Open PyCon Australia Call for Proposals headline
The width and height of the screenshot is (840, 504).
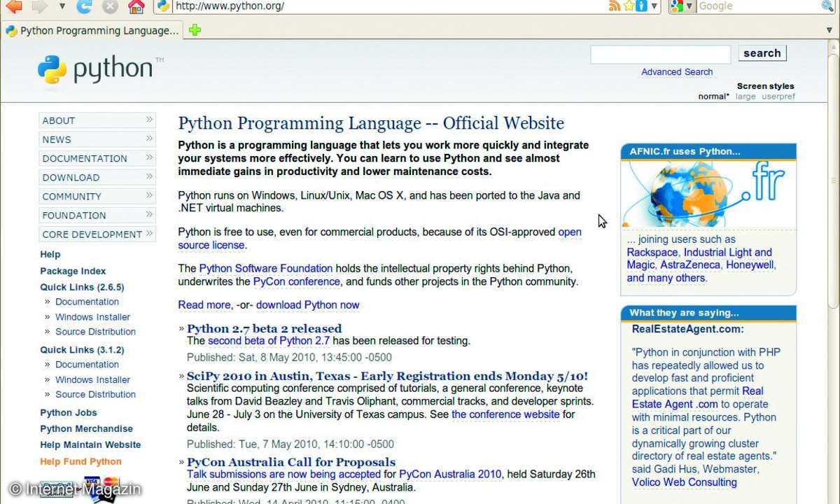tap(291, 462)
